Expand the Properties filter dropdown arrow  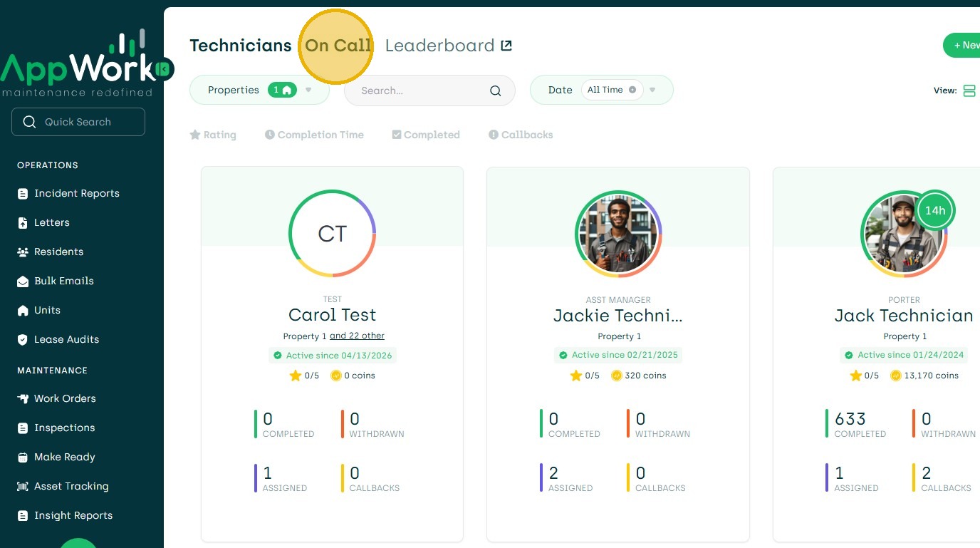pos(308,90)
